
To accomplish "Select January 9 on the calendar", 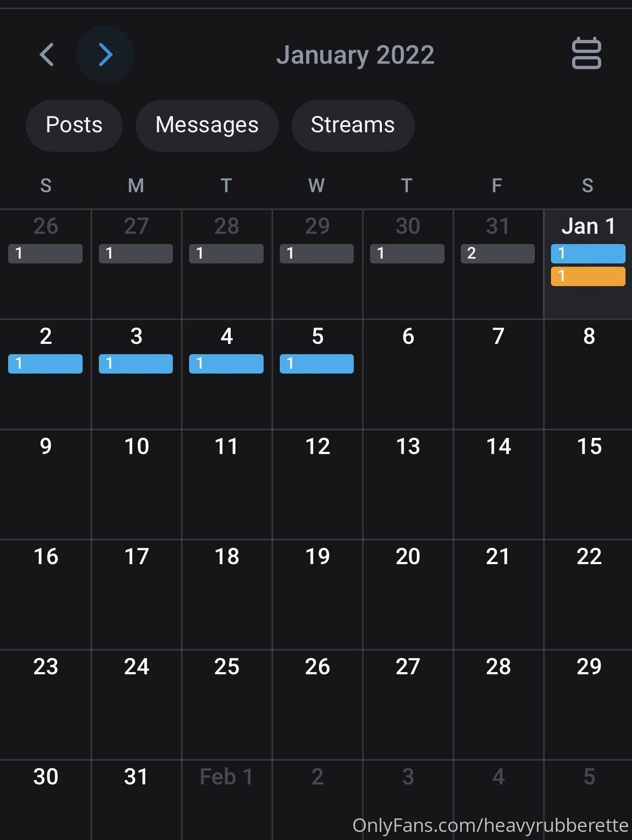I will click(x=45, y=484).
